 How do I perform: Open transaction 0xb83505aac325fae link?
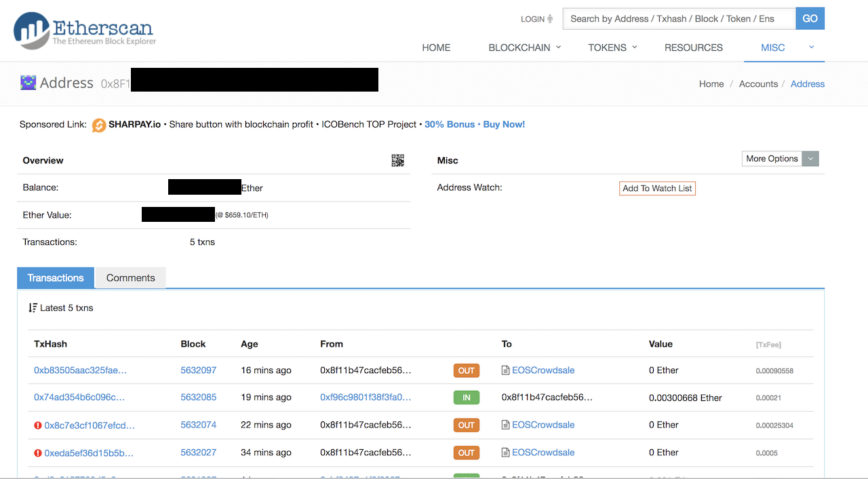80,370
